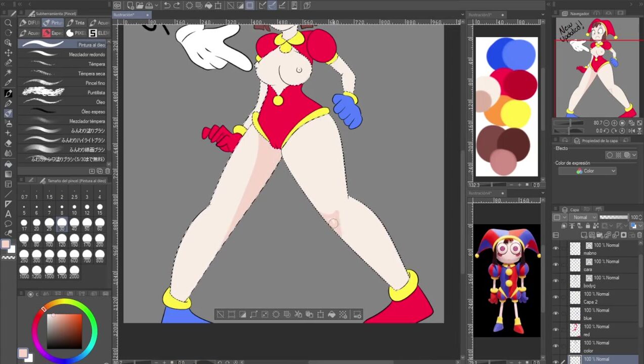The height and width of the screenshot is (364, 644).
Task: Hide the 'cara' layer
Action: [556, 264]
